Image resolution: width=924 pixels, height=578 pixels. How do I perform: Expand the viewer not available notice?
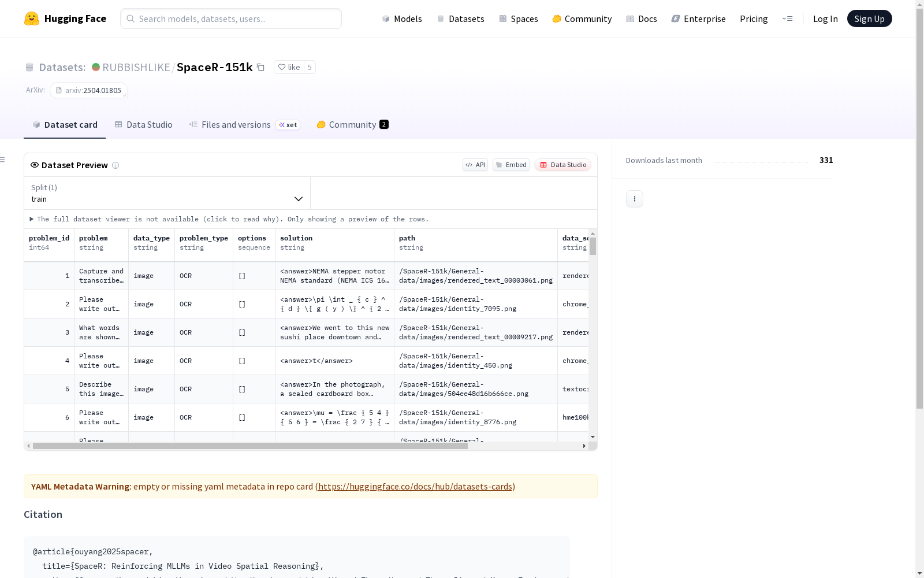(x=229, y=219)
